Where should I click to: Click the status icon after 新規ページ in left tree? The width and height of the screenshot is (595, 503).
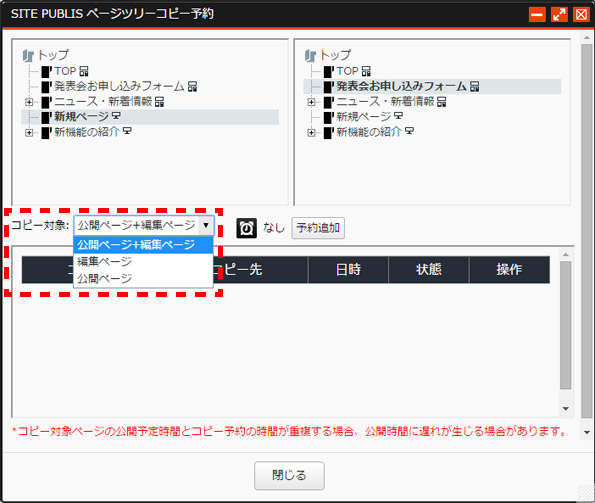[x=116, y=116]
